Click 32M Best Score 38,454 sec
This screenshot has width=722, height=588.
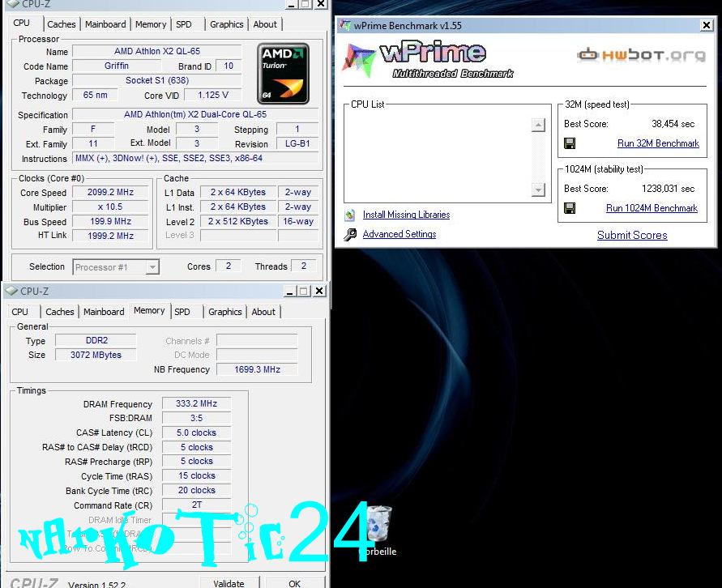(x=673, y=124)
